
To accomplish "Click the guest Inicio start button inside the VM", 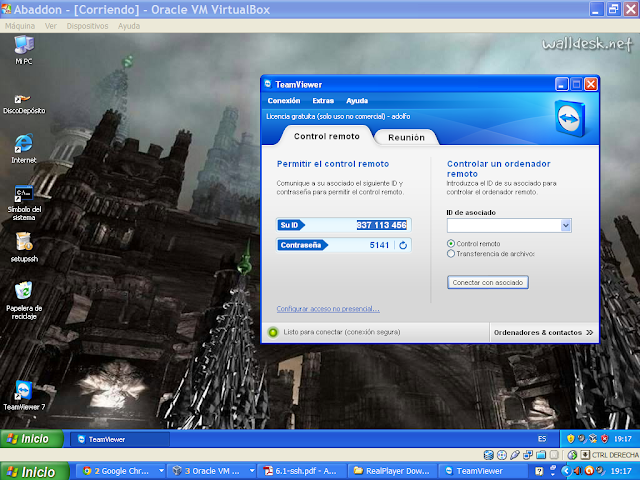I will tap(32, 439).
